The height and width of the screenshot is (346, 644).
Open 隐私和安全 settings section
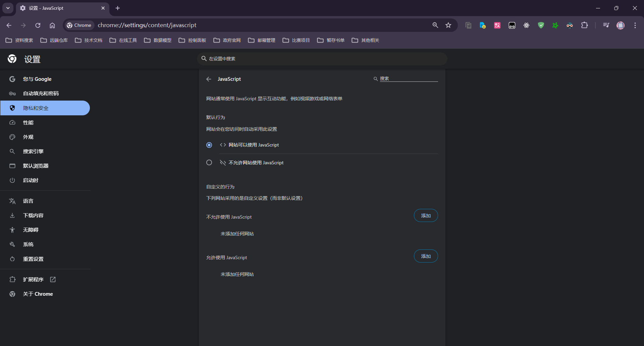pos(36,108)
